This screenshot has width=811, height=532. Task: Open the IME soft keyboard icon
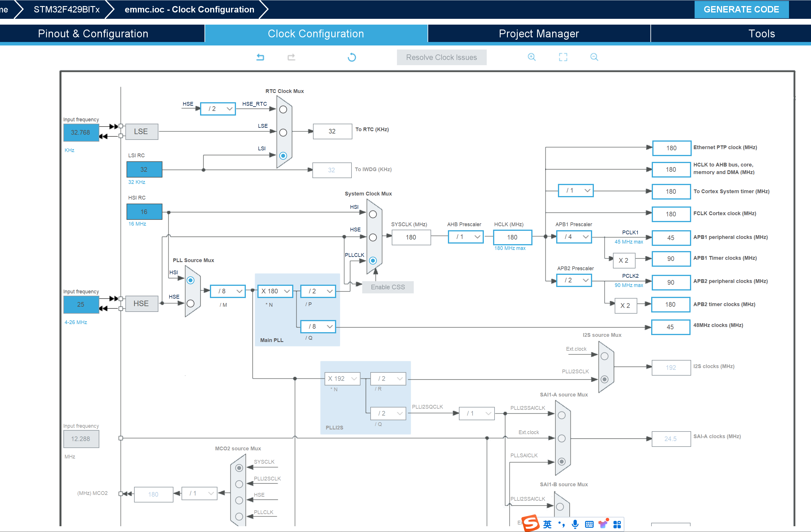[x=589, y=524]
